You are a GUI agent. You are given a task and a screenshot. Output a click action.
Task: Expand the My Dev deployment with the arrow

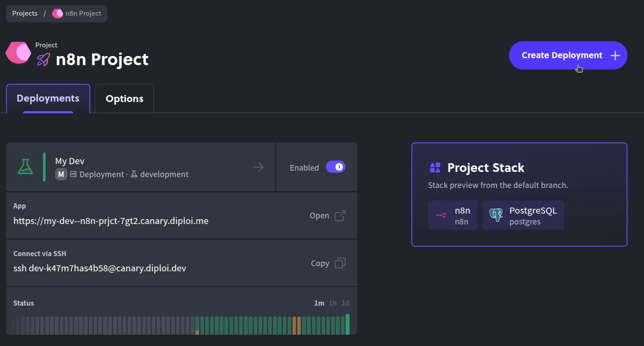258,167
